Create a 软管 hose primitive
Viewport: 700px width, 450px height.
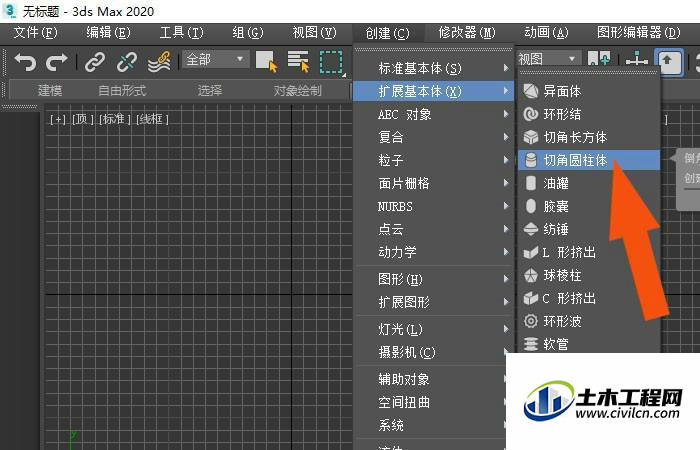coord(588,344)
